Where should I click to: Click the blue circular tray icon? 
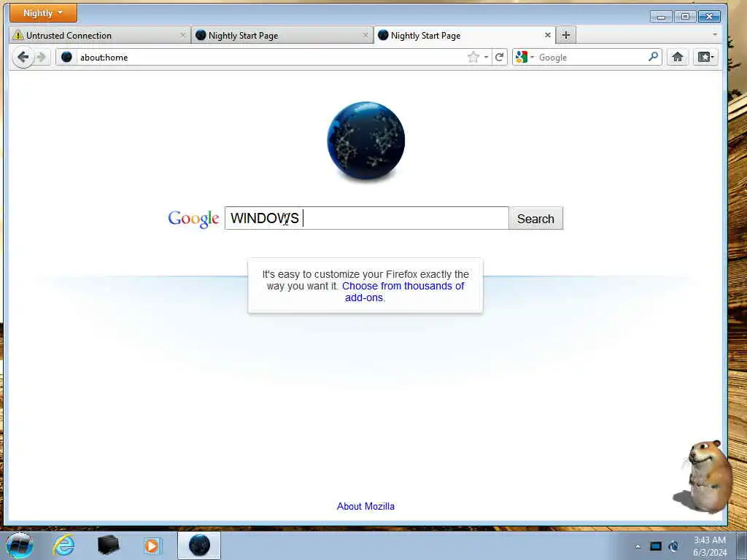(673, 546)
